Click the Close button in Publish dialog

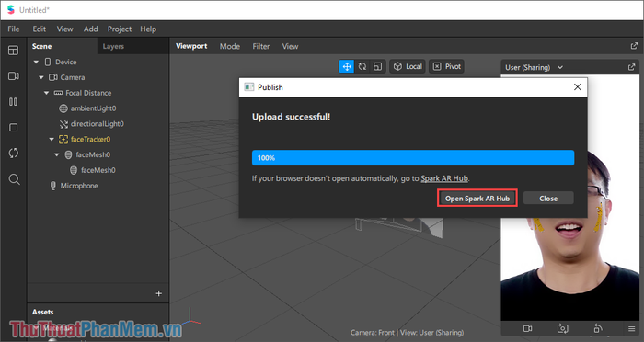pyautogui.click(x=548, y=199)
